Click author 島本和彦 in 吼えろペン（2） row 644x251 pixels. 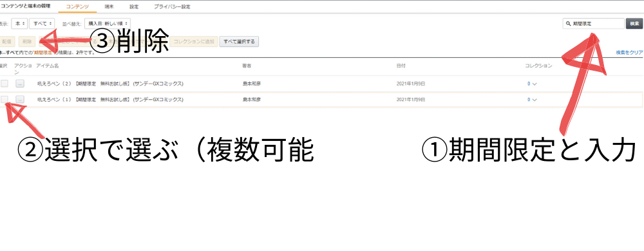pyautogui.click(x=251, y=84)
